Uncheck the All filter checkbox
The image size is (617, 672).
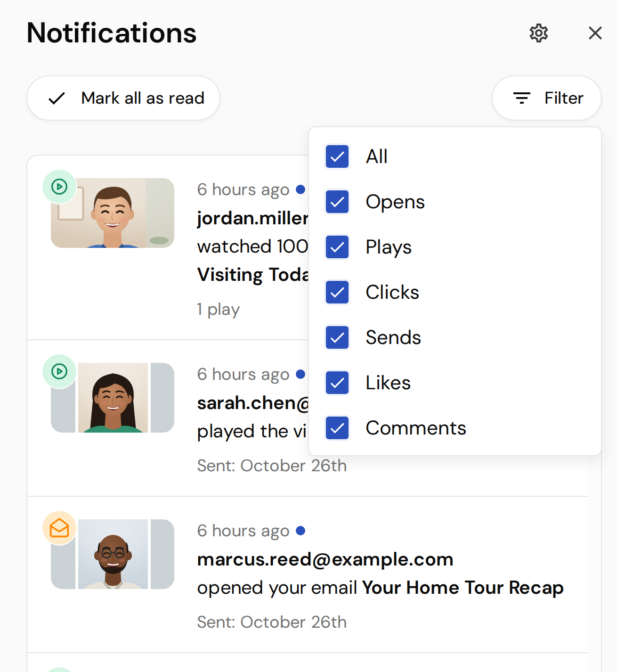[x=337, y=156]
